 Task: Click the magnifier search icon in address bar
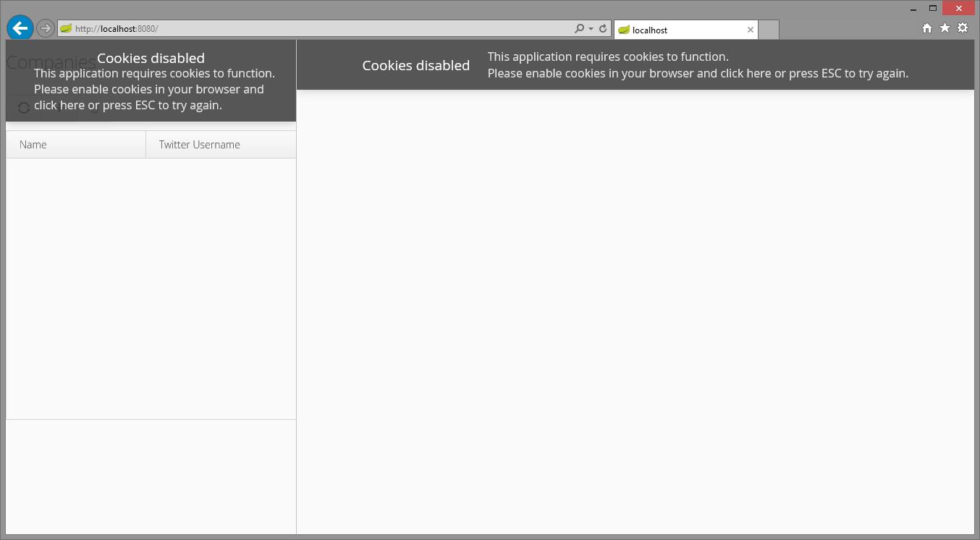(x=579, y=29)
